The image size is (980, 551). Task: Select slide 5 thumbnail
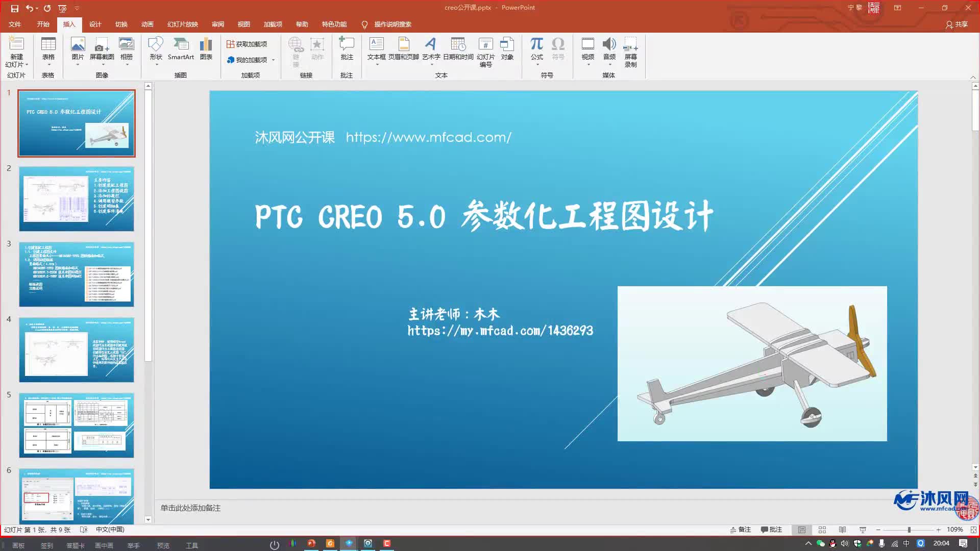tap(77, 425)
